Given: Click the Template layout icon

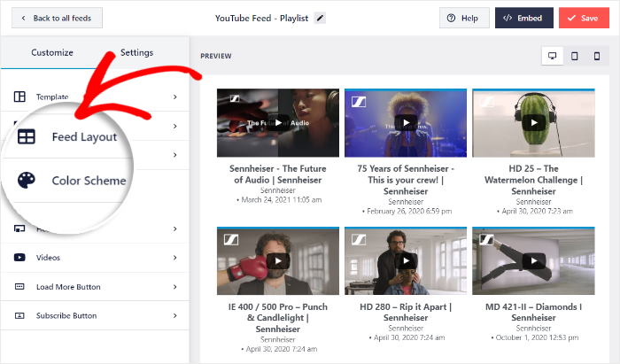Looking at the screenshot, I should coord(19,97).
